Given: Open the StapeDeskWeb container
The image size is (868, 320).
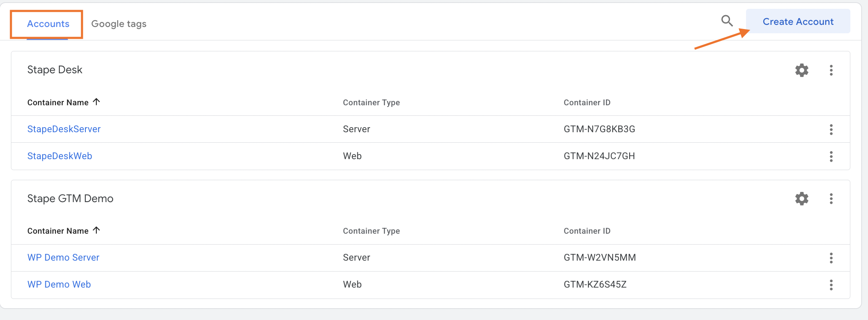Looking at the screenshot, I should [x=60, y=156].
